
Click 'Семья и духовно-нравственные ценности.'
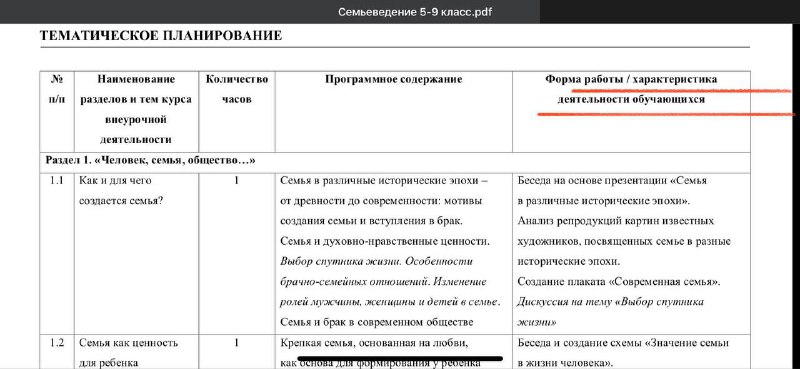click(385, 241)
